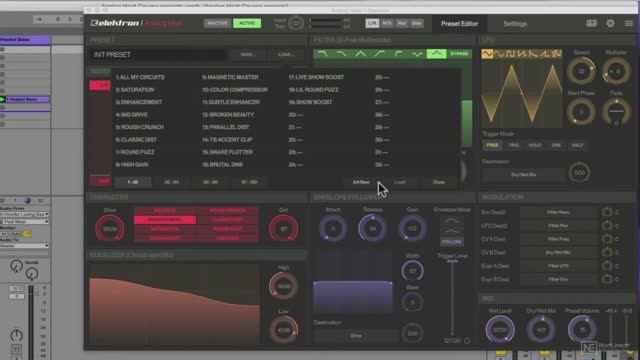This screenshot has width=640, height=360.
Task: Open Expr A Dest modulation dropdown
Action: [x=558, y=266]
